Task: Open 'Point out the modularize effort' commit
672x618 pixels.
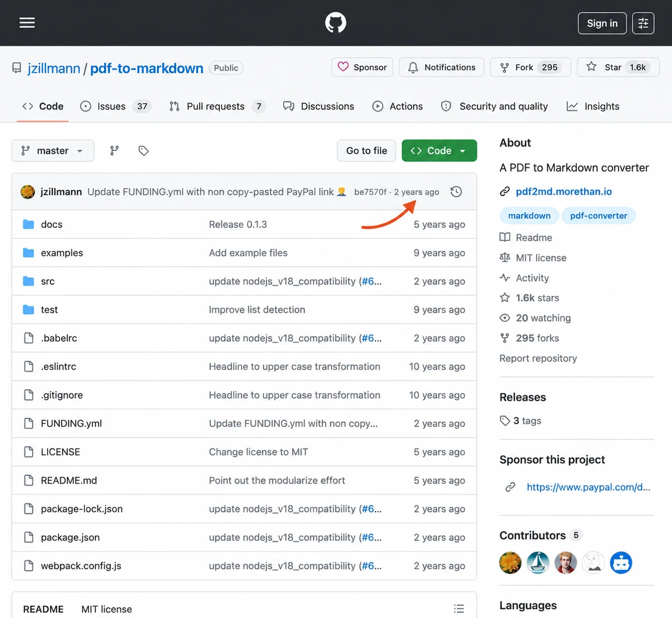Action: tap(277, 480)
